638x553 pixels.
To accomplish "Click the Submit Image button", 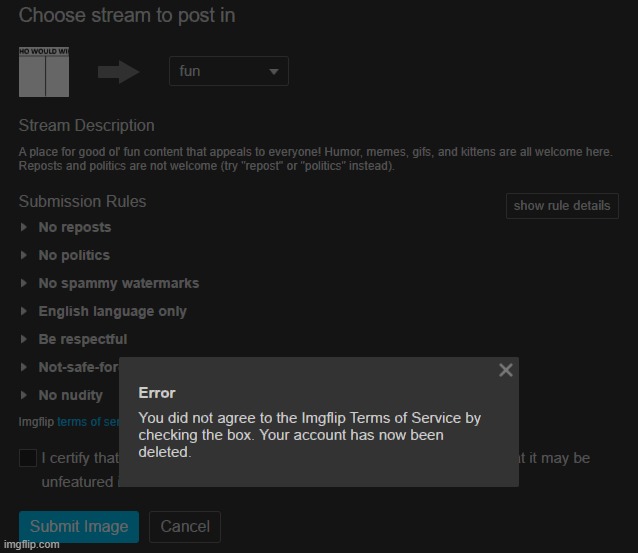I will tap(79, 527).
